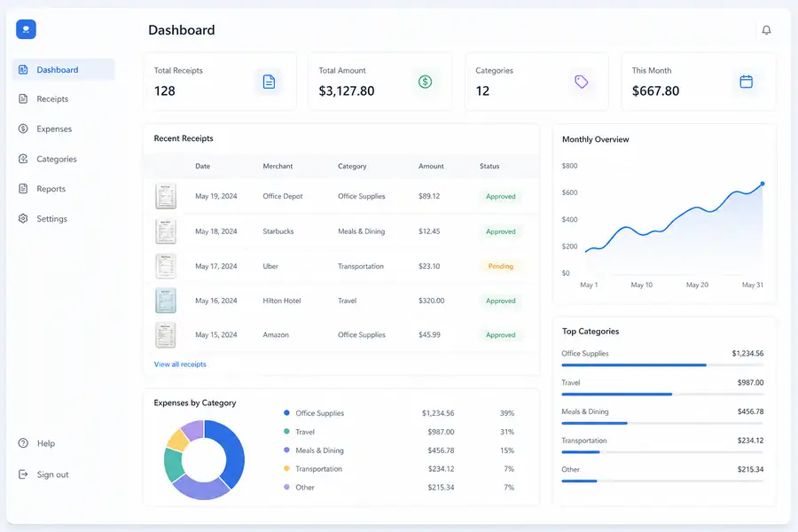Click the green Travel legend dot
This screenshot has width=798, height=532.
[286, 432]
